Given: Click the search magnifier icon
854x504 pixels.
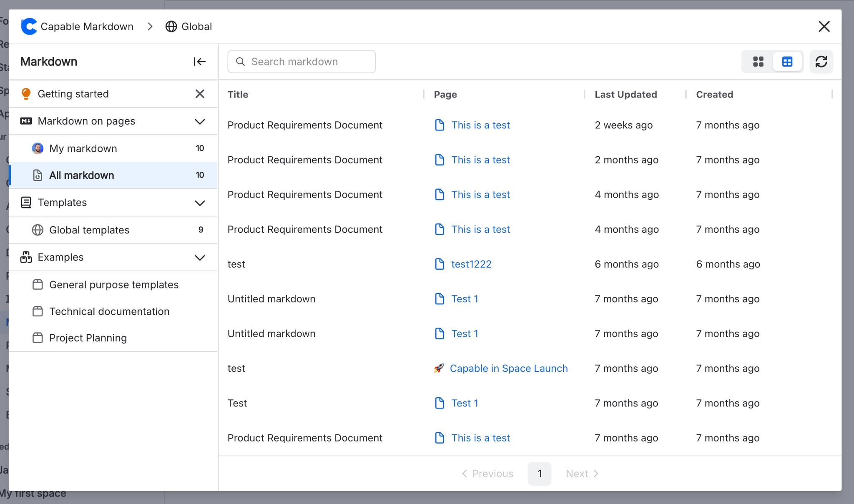Looking at the screenshot, I should pos(240,61).
